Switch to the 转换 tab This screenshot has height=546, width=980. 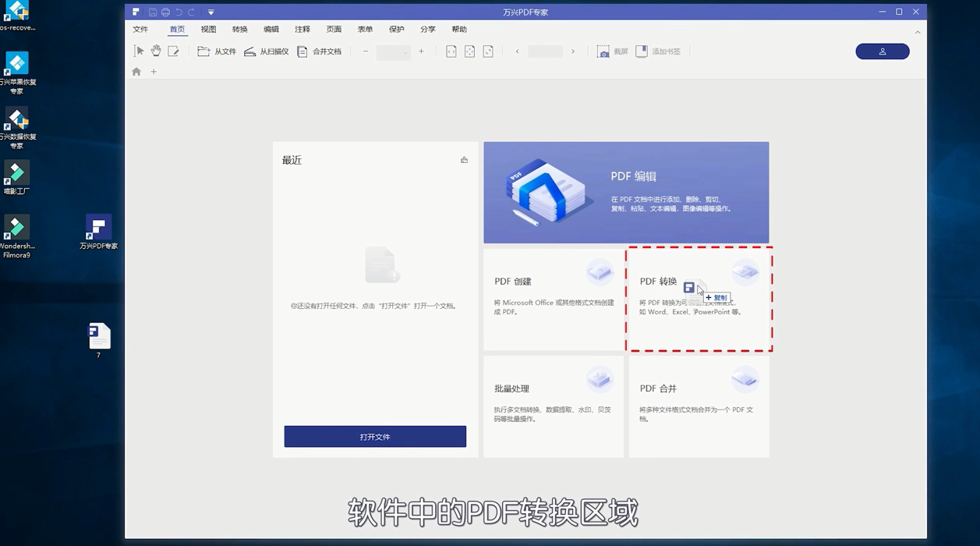pyautogui.click(x=239, y=30)
